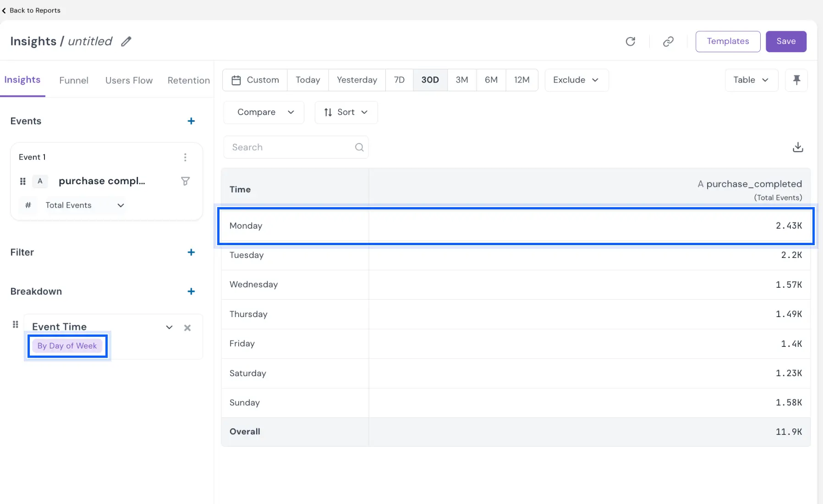Screen dimensions: 823x504
Task: Select the Yesterday date range
Action: pos(357,80)
